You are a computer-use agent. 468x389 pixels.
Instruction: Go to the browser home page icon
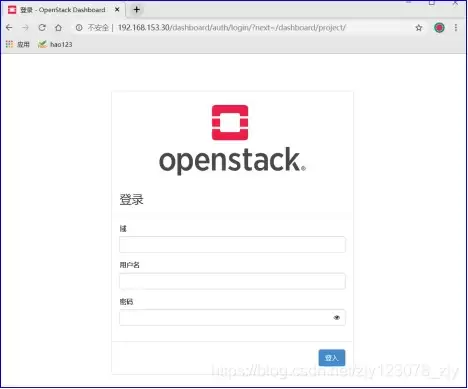[x=58, y=28]
